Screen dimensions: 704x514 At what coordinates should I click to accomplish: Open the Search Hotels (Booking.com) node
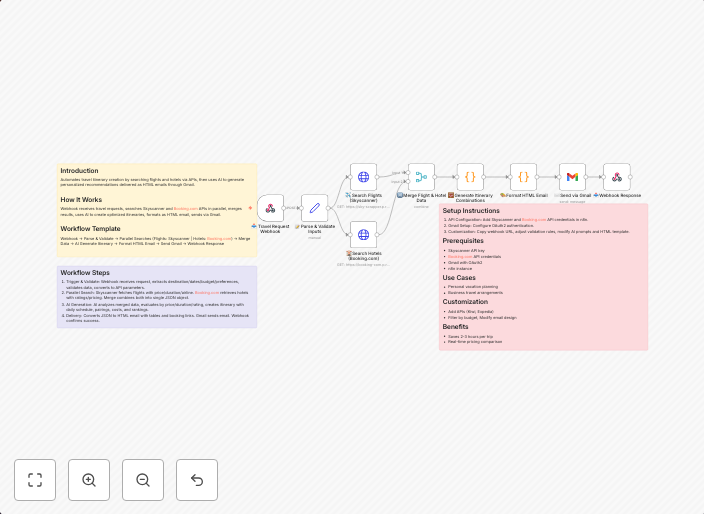point(363,235)
